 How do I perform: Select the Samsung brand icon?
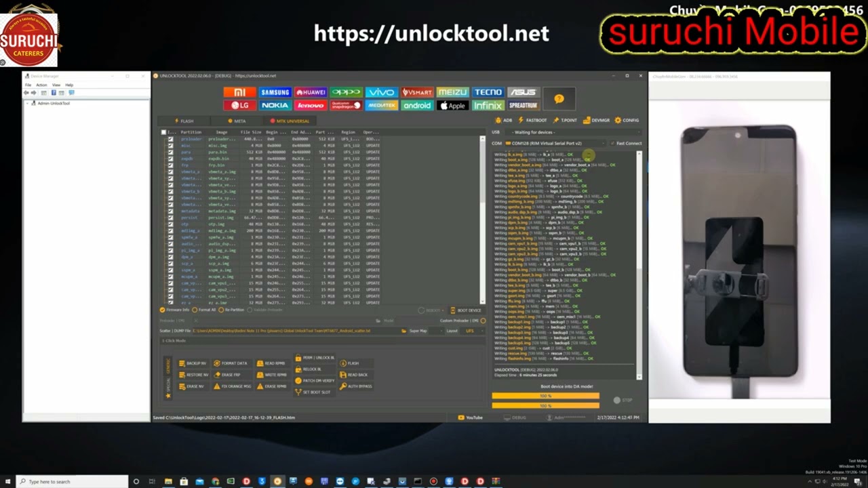click(275, 92)
